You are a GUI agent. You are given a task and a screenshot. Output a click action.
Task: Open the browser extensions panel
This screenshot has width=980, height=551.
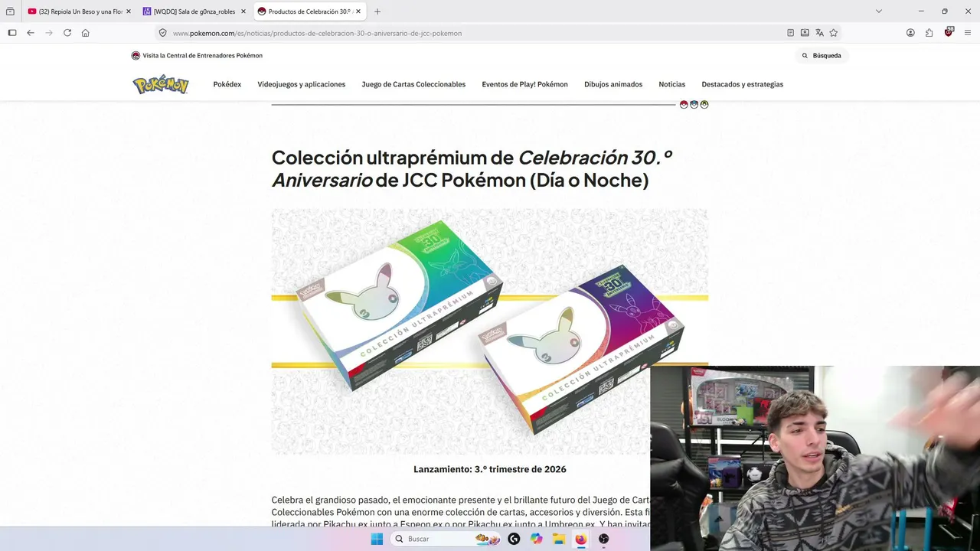[929, 33]
